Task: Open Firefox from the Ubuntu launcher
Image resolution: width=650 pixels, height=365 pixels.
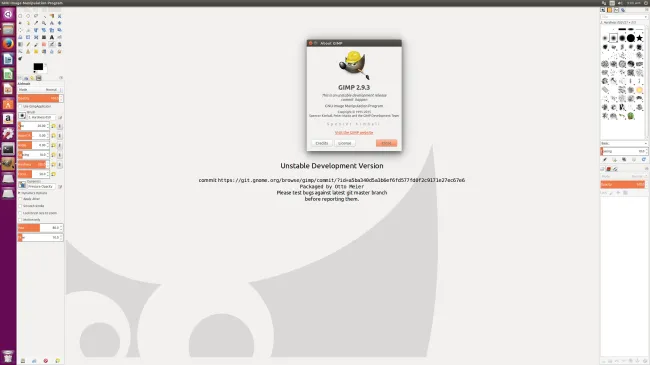Action: pos(8,44)
